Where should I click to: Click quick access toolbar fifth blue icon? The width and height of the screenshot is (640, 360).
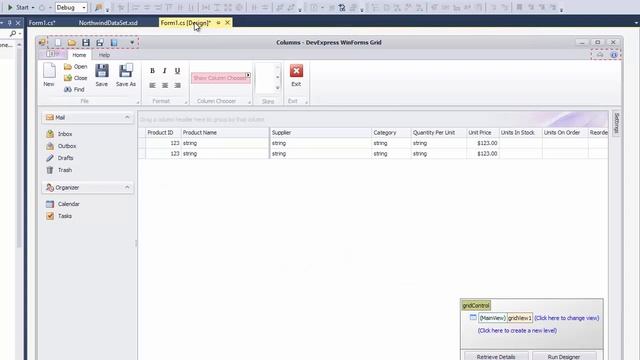point(114,42)
